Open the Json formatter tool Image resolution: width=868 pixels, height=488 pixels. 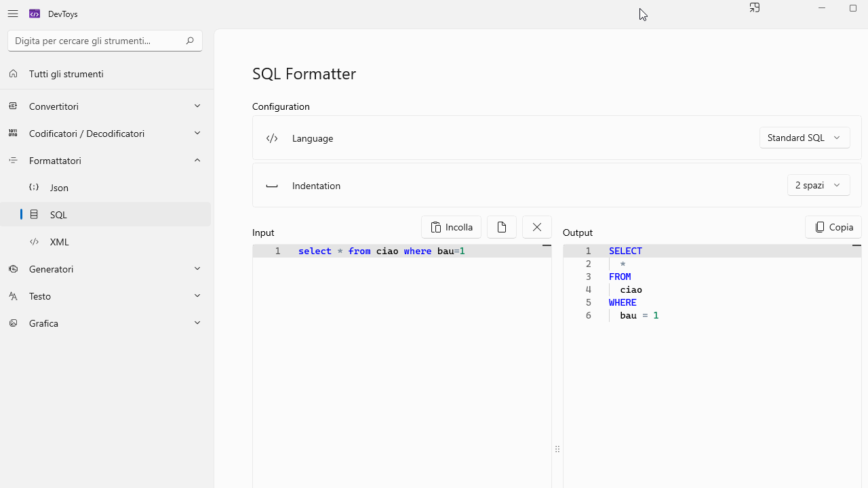59,187
